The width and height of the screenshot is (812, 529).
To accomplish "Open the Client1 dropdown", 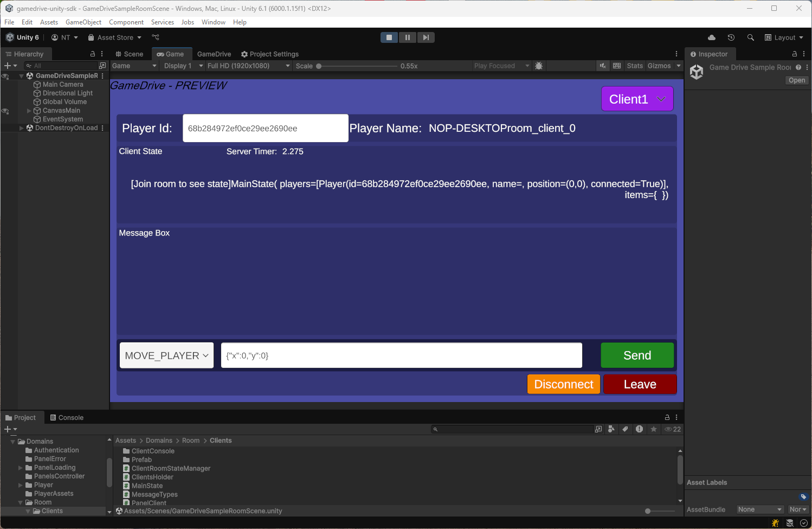I will (637, 99).
